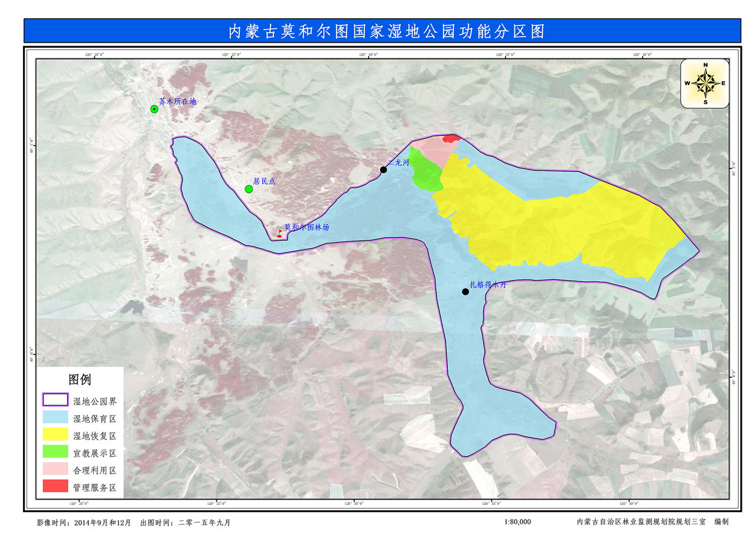Screen dimensions: 756x535
Task: Click the 图例 legend heading
Action: pyautogui.click(x=80, y=379)
